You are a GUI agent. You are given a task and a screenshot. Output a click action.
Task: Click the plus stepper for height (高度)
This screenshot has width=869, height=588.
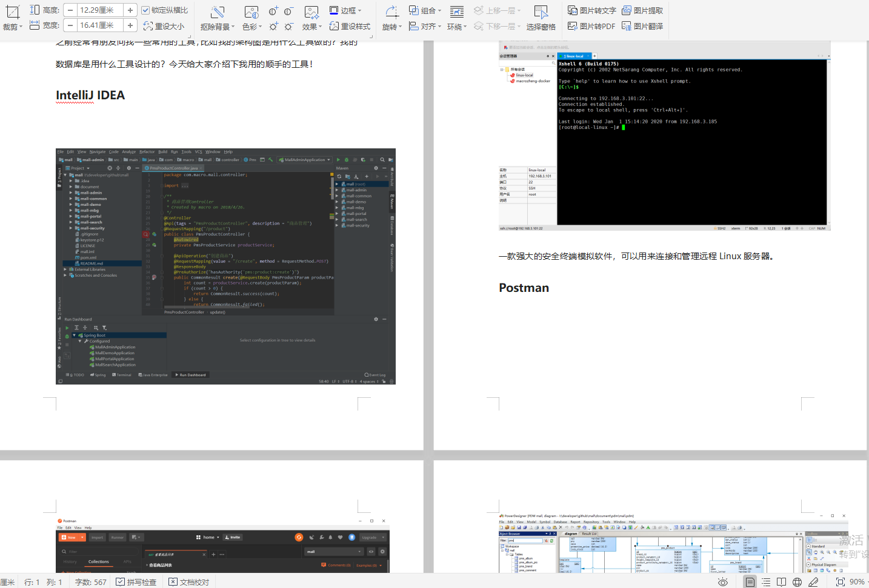click(x=130, y=10)
